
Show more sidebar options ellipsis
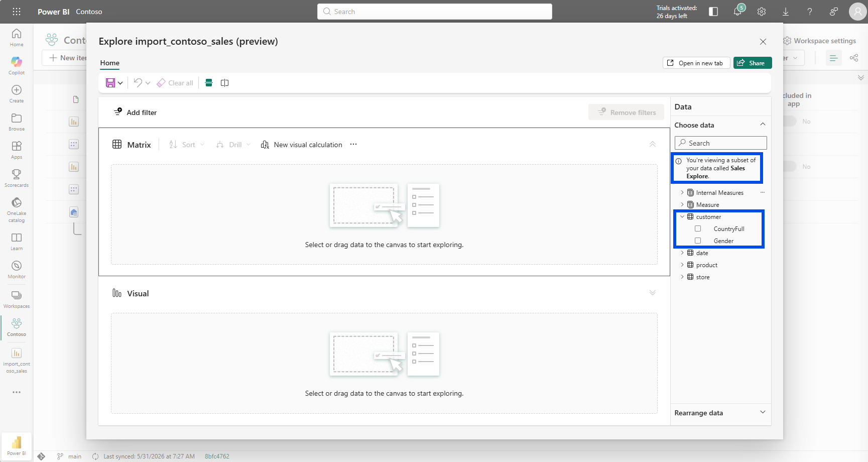tap(17, 392)
